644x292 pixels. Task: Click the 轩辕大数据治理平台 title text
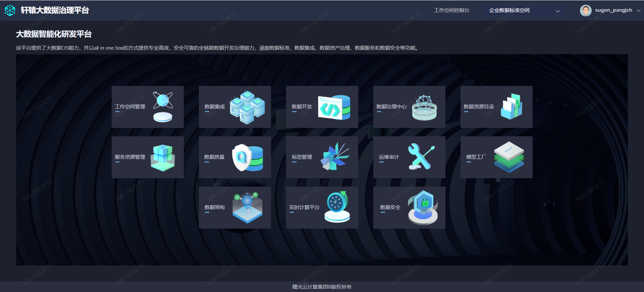55,10
